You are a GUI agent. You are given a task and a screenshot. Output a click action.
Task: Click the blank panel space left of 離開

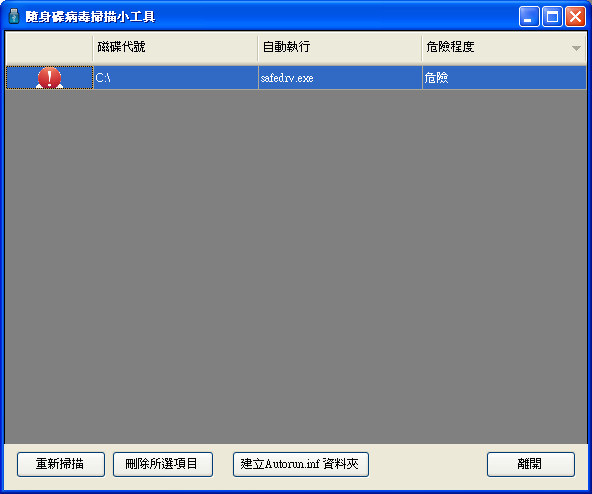click(x=427, y=464)
